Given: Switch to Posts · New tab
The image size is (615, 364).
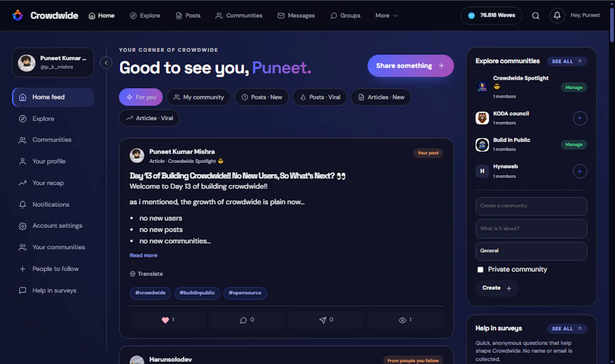Looking at the screenshot, I should coord(261,97).
